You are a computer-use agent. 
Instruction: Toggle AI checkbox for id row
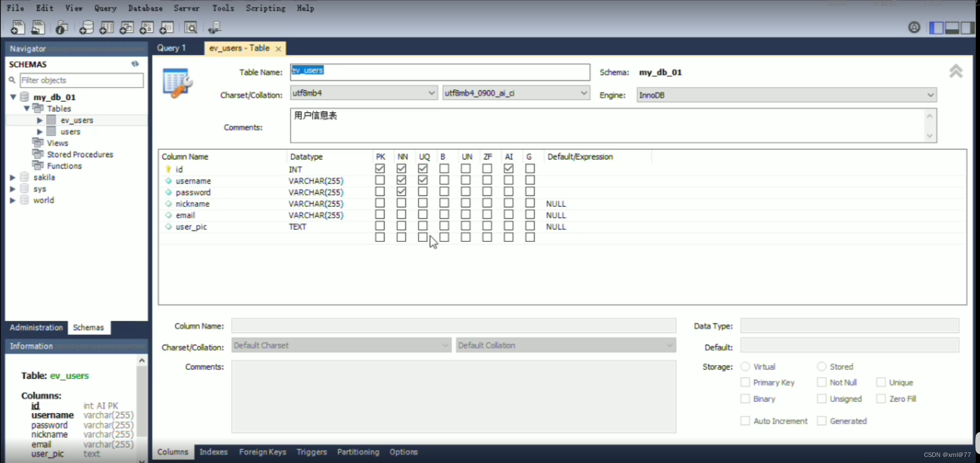[509, 169]
